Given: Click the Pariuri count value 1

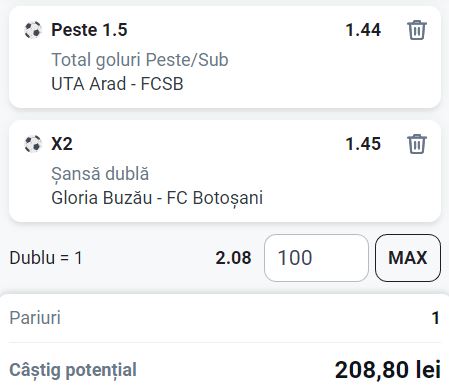Looking at the screenshot, I should [x=435, y=318].
